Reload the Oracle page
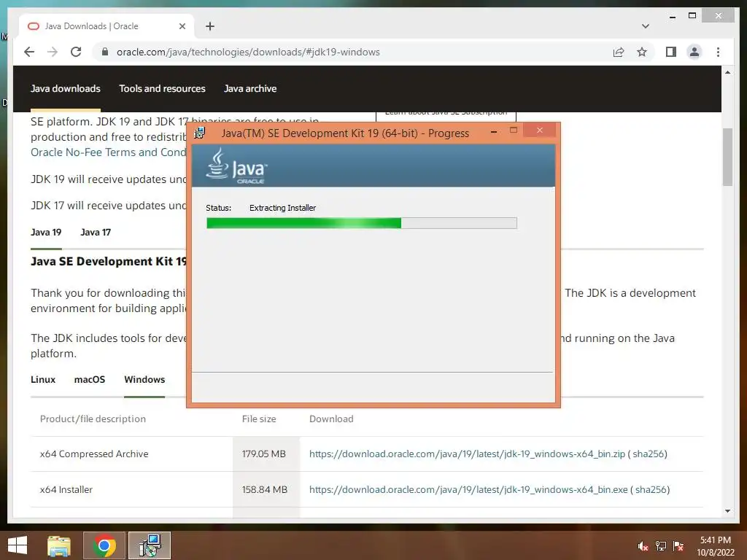The image size is (747, 560). 76,52
